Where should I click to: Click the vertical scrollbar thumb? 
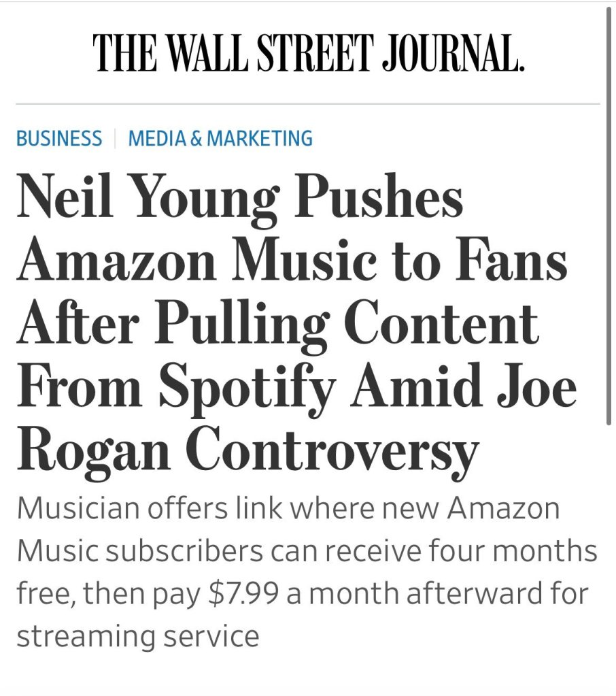(x=609, y=218)
